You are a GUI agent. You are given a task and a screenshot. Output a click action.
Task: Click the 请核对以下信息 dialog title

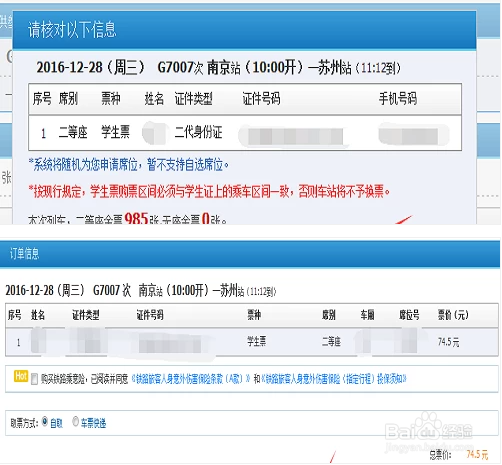tap(72, 30)
